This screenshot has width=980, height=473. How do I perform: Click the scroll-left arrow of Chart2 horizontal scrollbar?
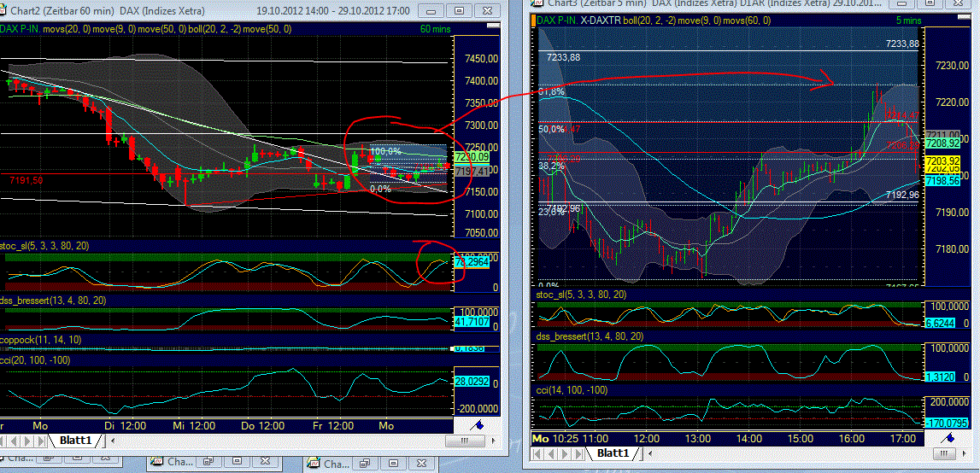point(113,441)
